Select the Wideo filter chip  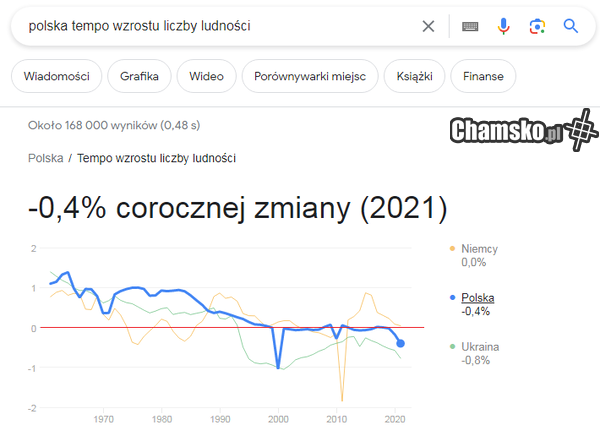click(x=207, y=75)
